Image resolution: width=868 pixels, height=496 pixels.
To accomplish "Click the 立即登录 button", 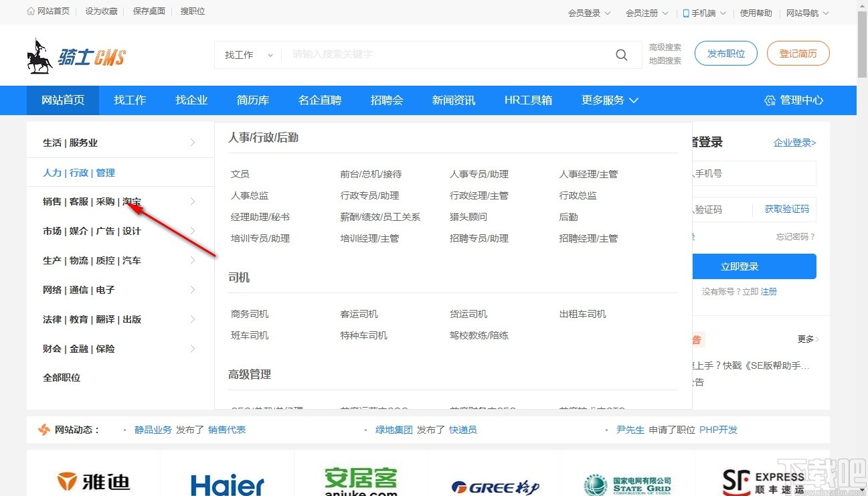I will tap(754, 266).
